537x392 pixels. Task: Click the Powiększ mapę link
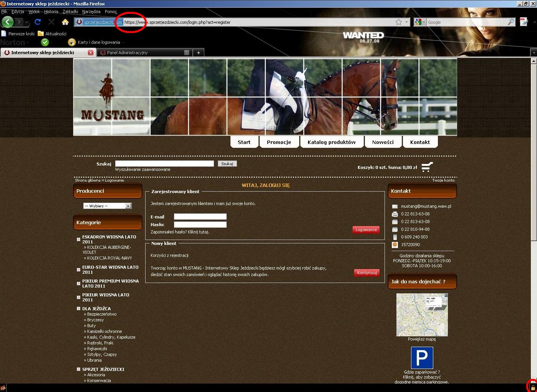pos(422,339)
